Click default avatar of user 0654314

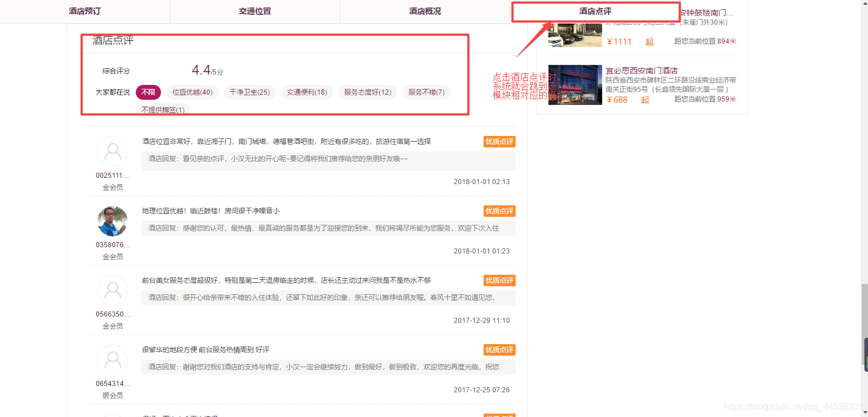tap(113, 360)
